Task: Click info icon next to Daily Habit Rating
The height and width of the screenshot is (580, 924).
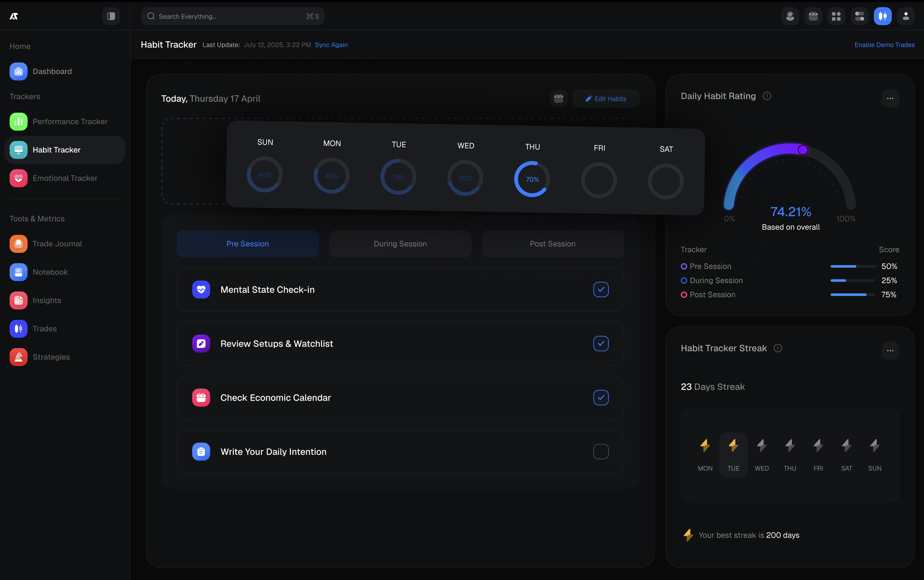Action: pos(767,96)
